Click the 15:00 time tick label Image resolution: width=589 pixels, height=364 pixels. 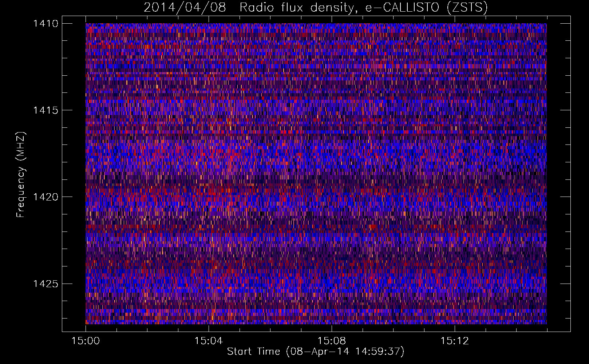pos(86,341)
